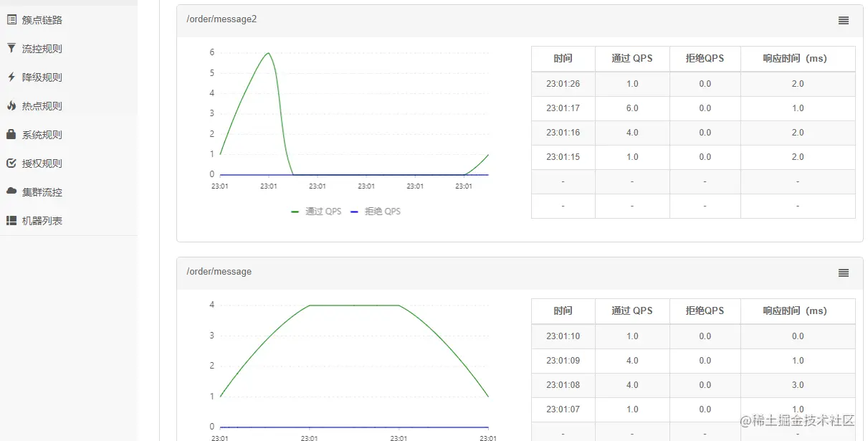Click the green QPS peak in /order/message2 chart

(268, 53)
